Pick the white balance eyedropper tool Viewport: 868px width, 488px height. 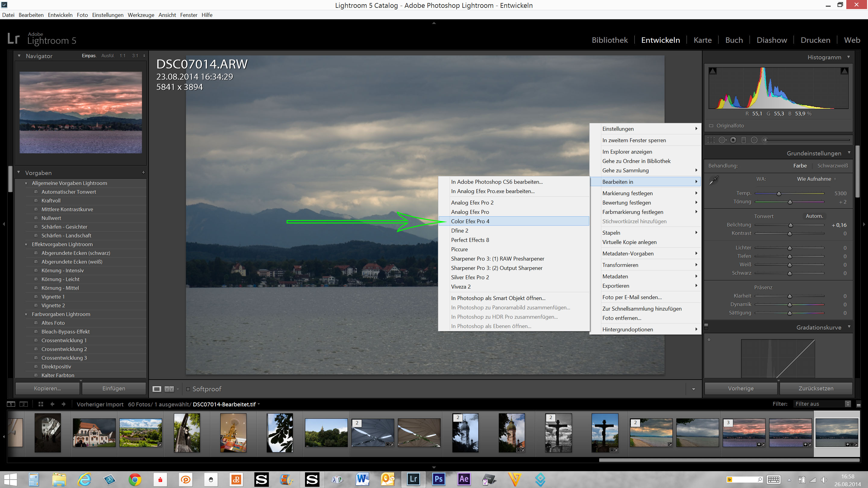[714, 180]
